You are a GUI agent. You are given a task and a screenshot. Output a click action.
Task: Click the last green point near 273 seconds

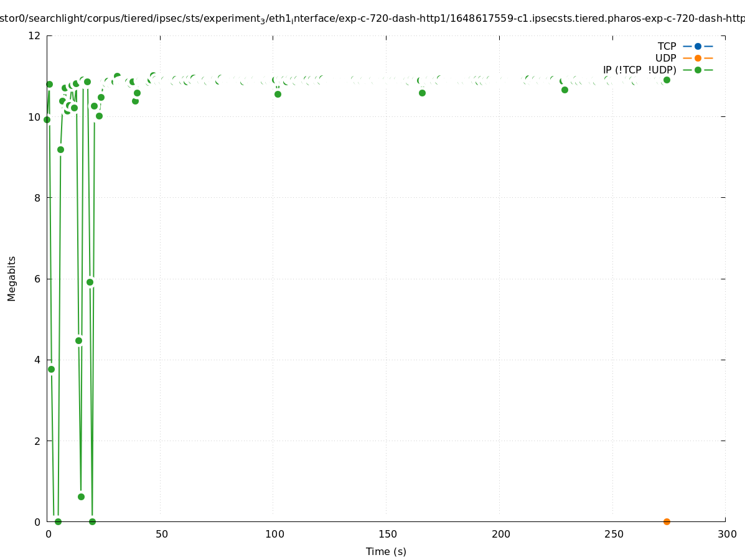(667, 80)
